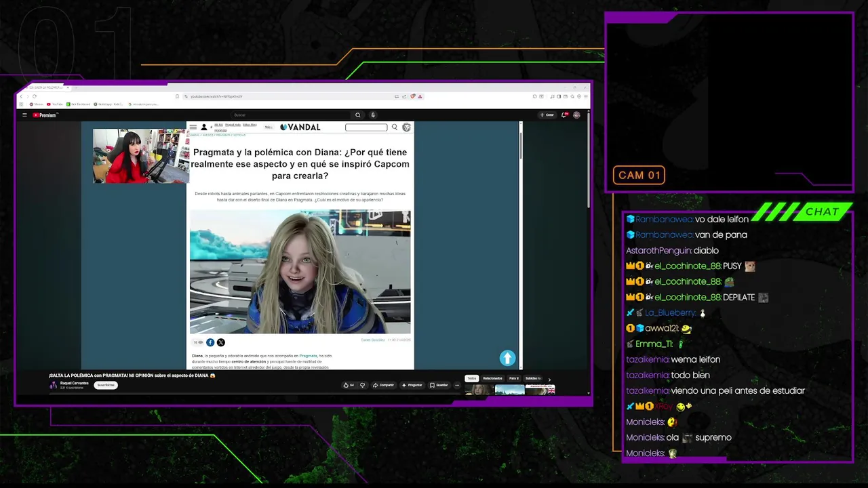The width and height of the screenshot is (868, 488).
Task: Select the Todos filter chip
Action: (x=472, y=378)
